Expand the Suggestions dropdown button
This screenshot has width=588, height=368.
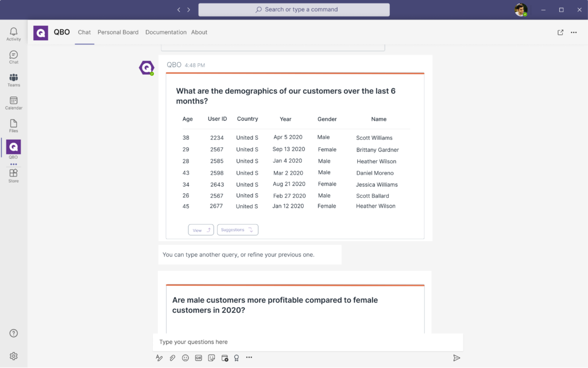[237, 230]
